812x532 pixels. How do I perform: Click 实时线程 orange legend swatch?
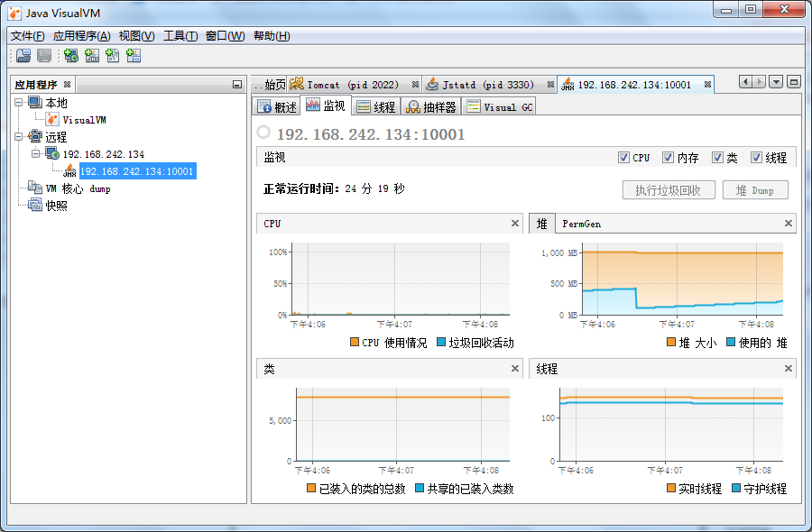point(671,488)
